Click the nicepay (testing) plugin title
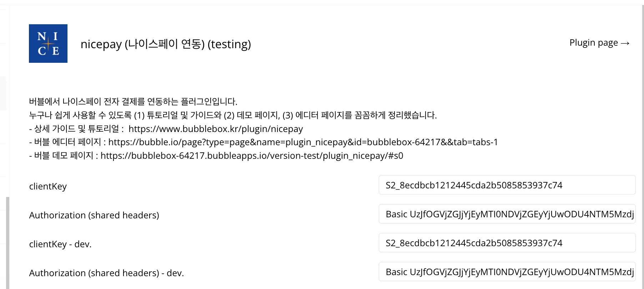The width and height of the screenshot is (644, 289). 166,44
